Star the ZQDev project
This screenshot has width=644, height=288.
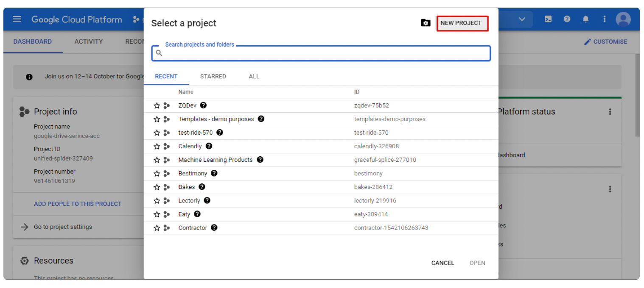157,105
